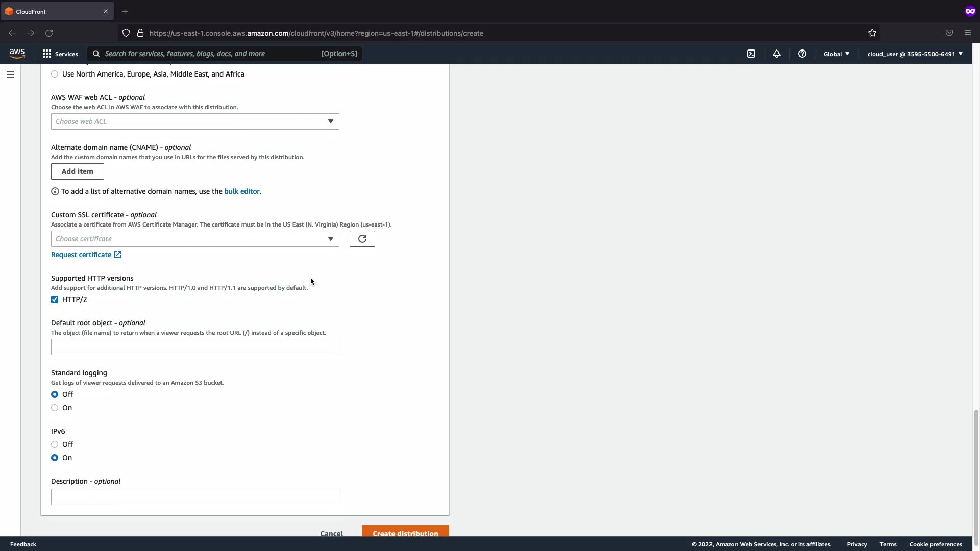Open the notifications bell icon

[776, 54]
